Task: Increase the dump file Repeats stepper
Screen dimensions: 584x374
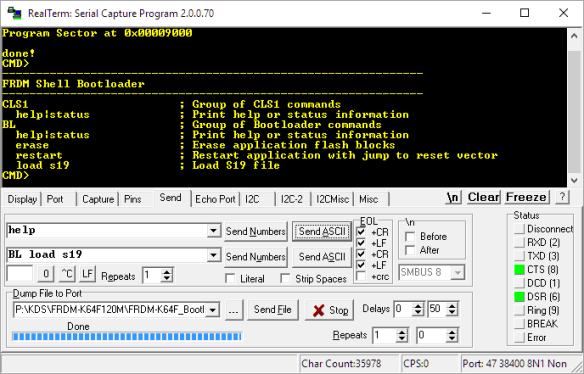Action: pos(402,332)
